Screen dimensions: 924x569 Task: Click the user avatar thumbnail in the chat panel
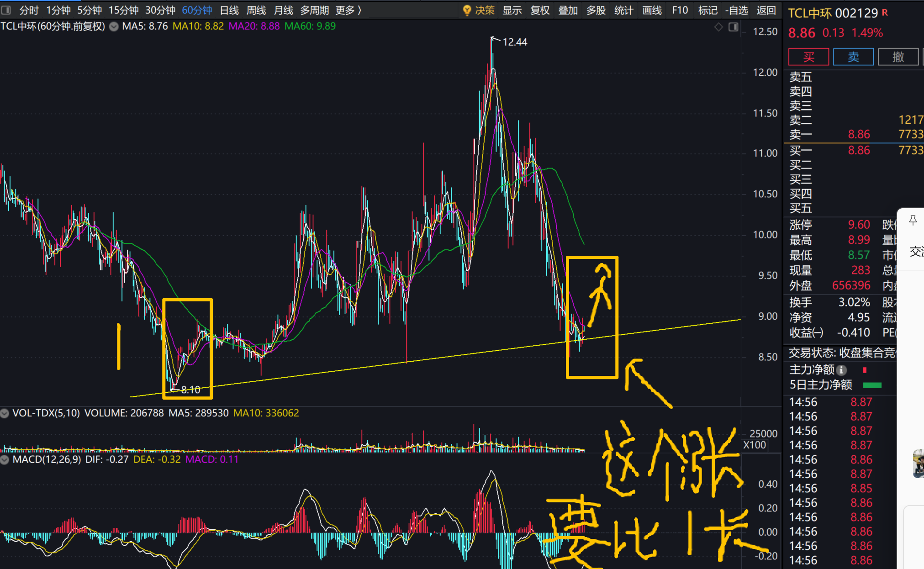coord(918,464)
